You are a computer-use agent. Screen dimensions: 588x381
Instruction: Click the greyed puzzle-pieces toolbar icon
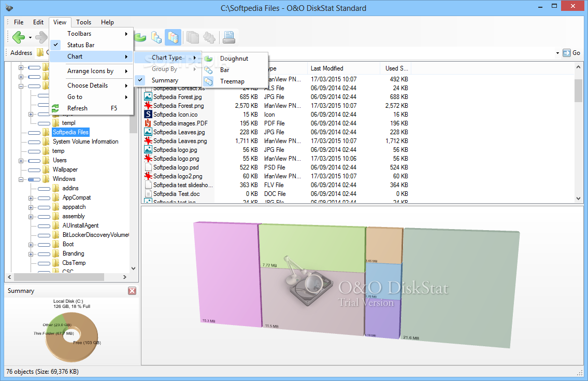(209, 37)
